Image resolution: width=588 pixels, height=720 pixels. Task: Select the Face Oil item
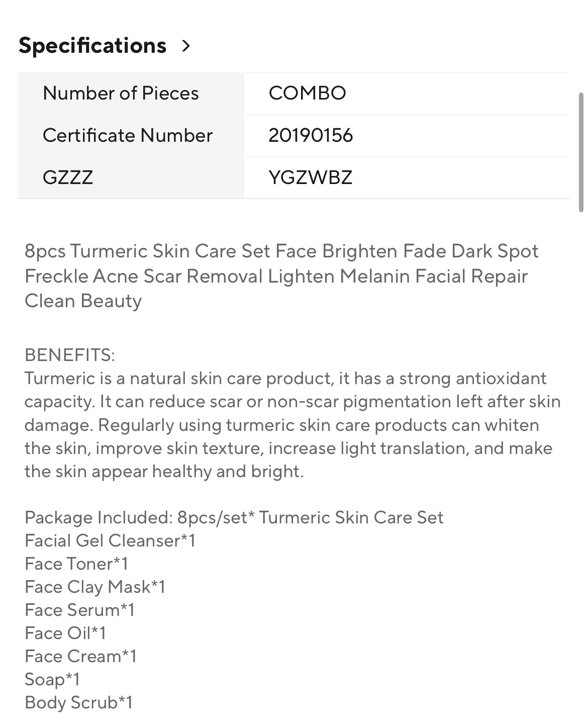click(x=65, y=634)
